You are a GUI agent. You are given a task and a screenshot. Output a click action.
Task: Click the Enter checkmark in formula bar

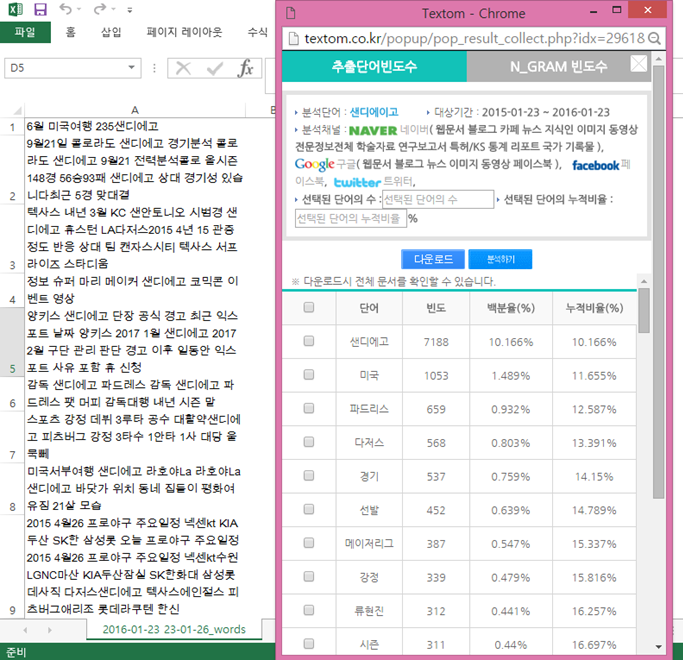214,68
